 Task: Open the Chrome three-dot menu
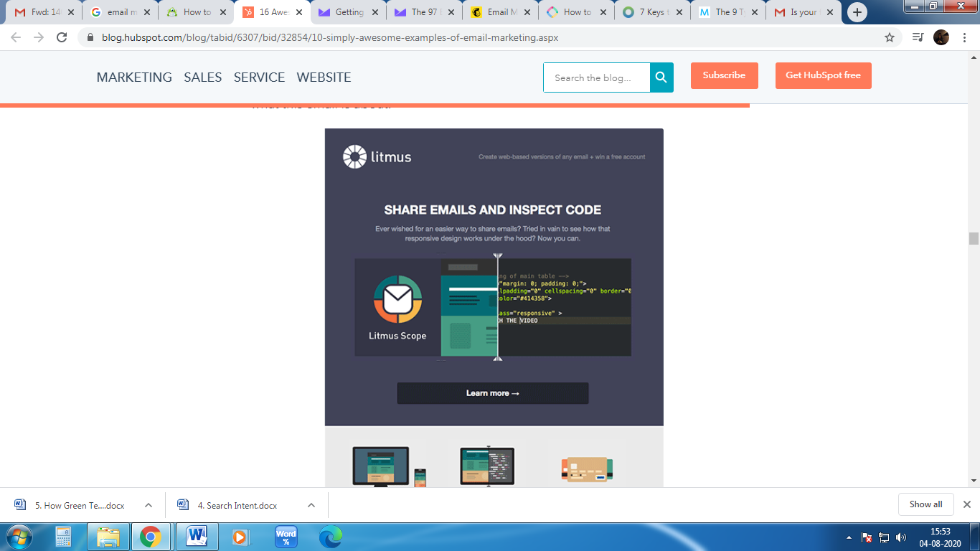[x=964, y=37]
